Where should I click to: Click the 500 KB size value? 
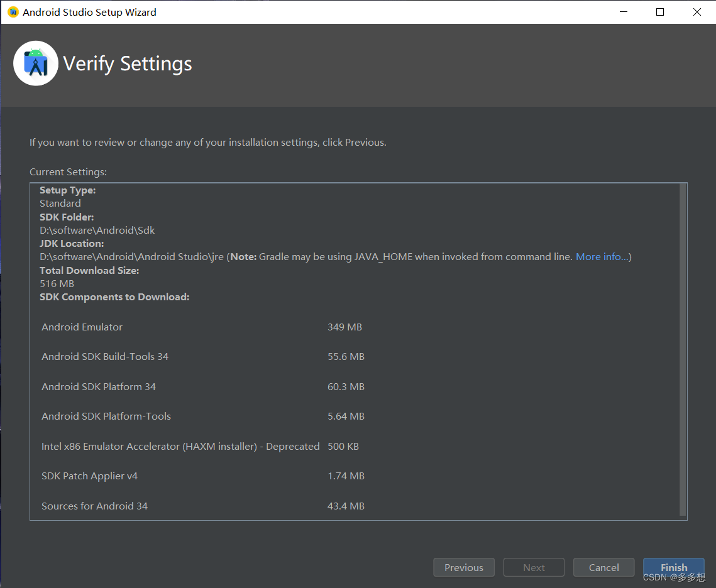pos(343,447)
